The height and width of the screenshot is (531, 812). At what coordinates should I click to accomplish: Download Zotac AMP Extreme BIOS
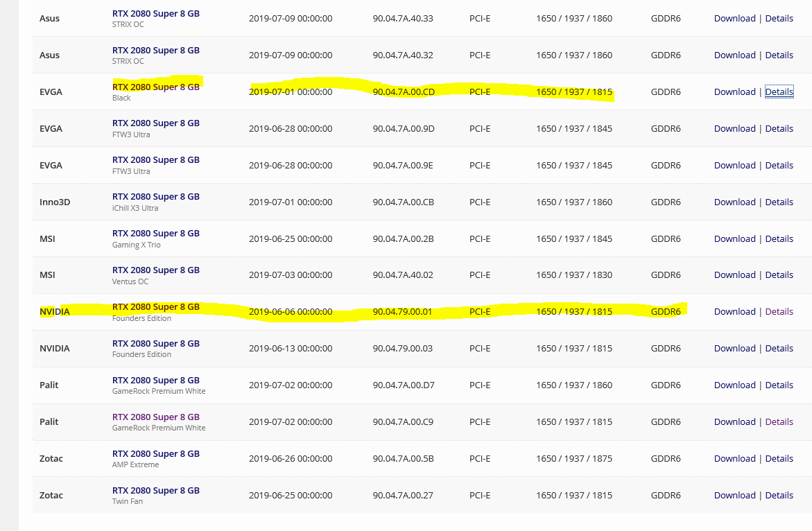point(734,459)
